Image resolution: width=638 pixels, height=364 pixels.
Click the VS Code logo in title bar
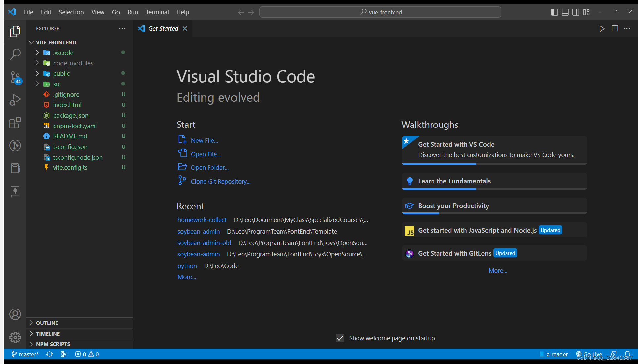[x=12, y=12]
